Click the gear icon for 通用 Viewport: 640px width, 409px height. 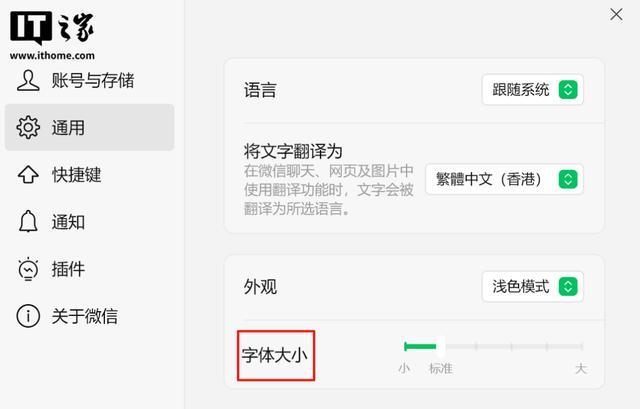[28, 127]
